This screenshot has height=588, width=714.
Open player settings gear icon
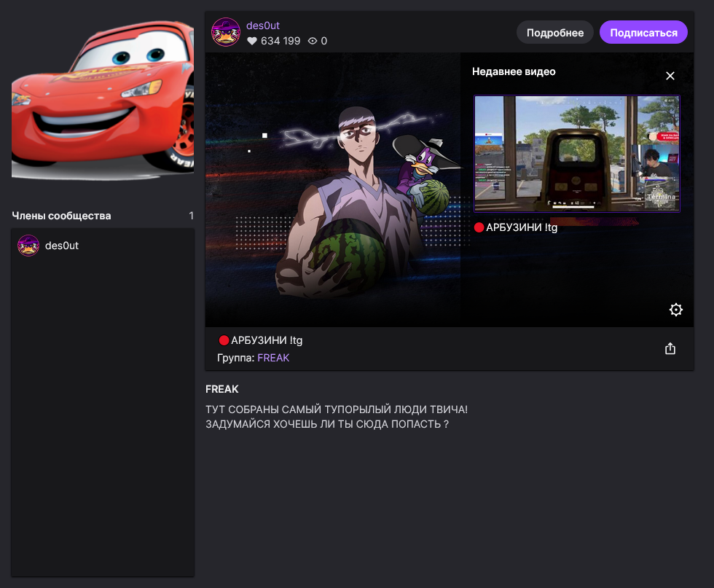pyautogui.click(x=676, y=310)
